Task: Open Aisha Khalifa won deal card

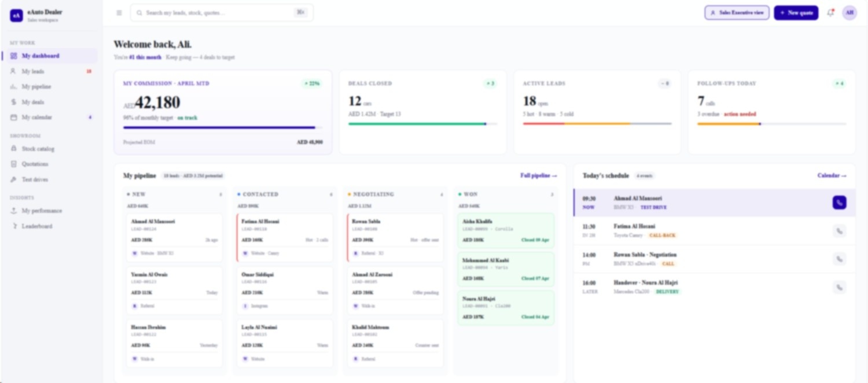Action: [506, 230]
